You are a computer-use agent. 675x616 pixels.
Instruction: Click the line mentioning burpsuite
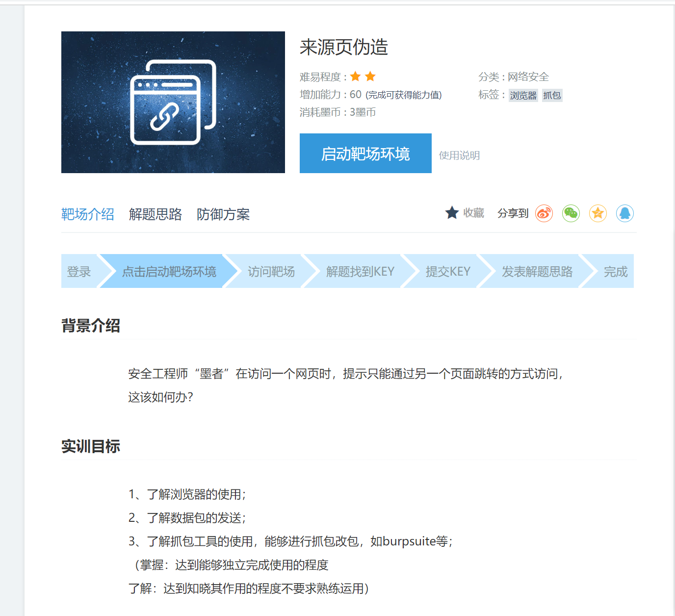pyautogui.click(x=290, y=541)
